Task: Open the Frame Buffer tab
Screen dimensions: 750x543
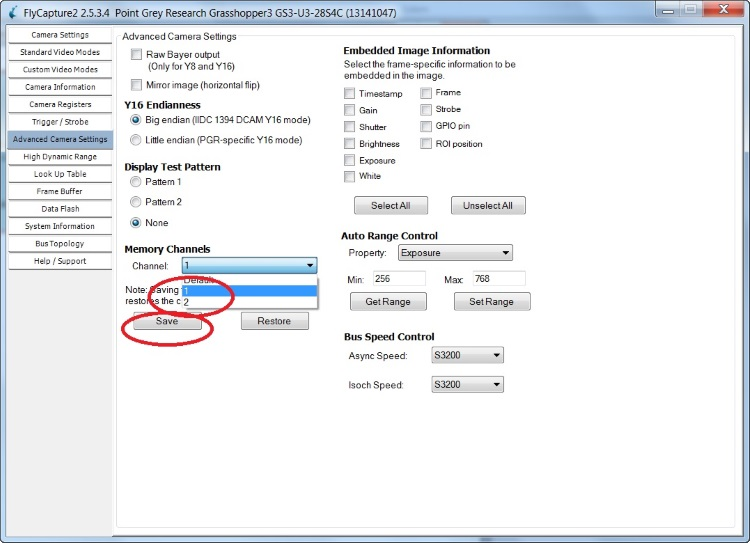Action: point(60,191)
